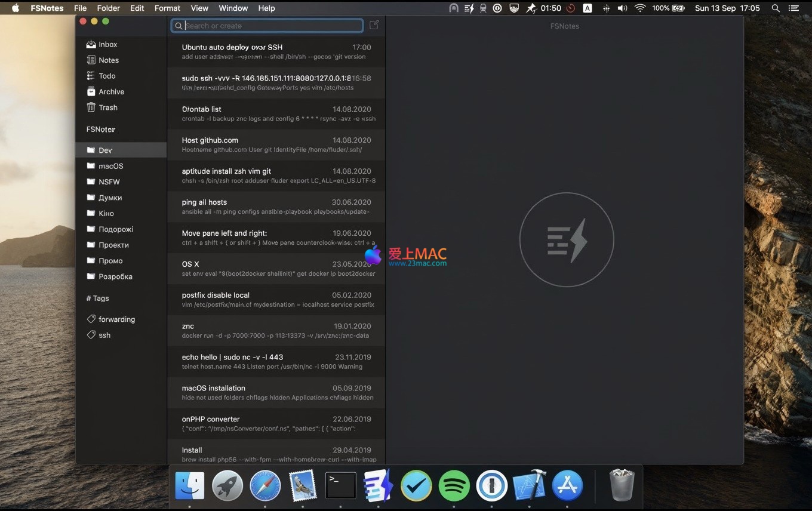Select the macOS folder
Screen dimensions: 812x511
(110, 166)
